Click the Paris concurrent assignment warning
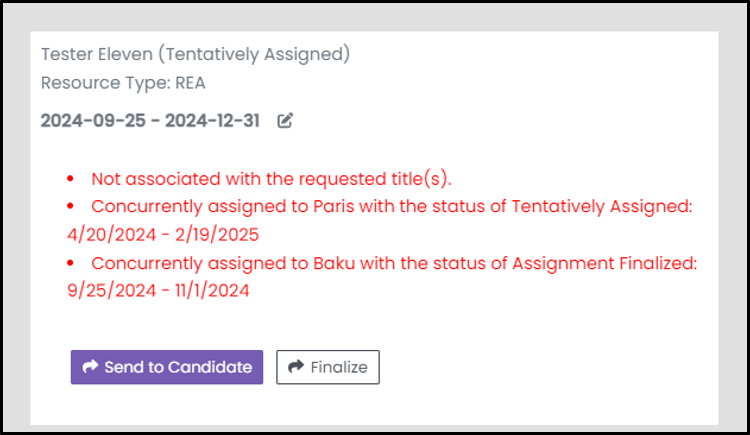Screen dimensions: 750x435 (x=380, y=221)
